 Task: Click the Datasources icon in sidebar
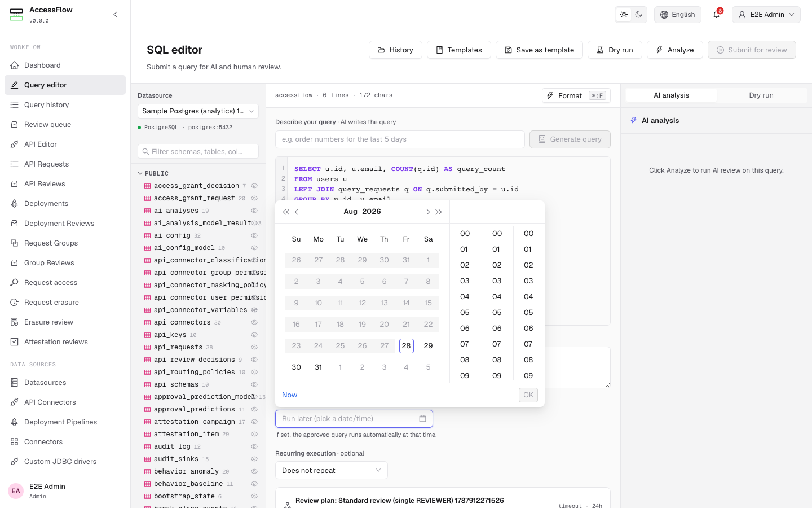click(15, 383)
